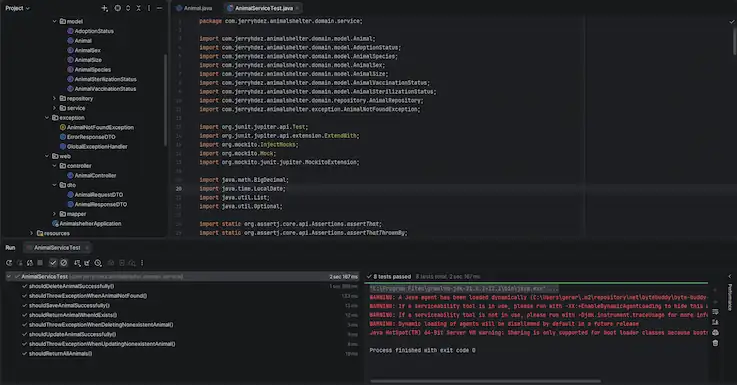The width and height of the screenshot is (737, 385).
Task: Place cursor on 'import java.time.LocalDate;' line
Action: click(x=242, y=189)
